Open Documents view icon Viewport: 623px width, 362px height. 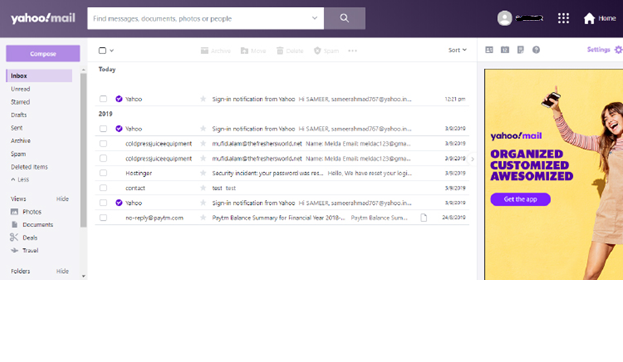tap(14, 225)
